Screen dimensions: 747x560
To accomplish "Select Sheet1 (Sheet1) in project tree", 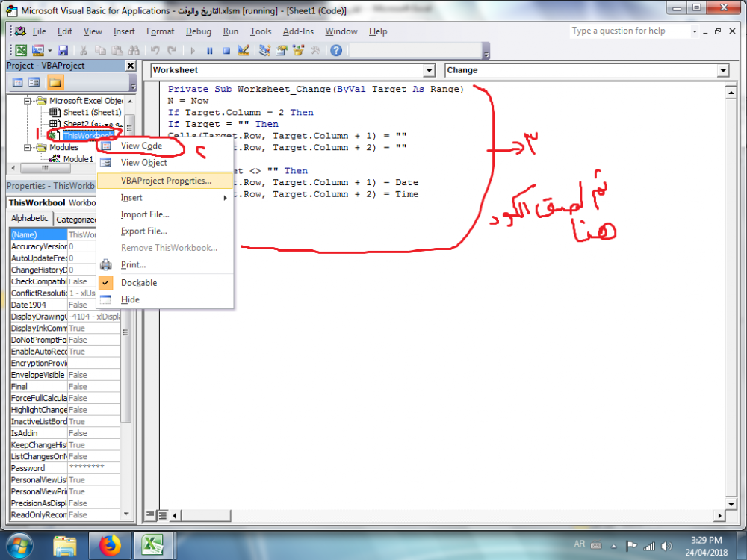I will click(x=93, y=113).
